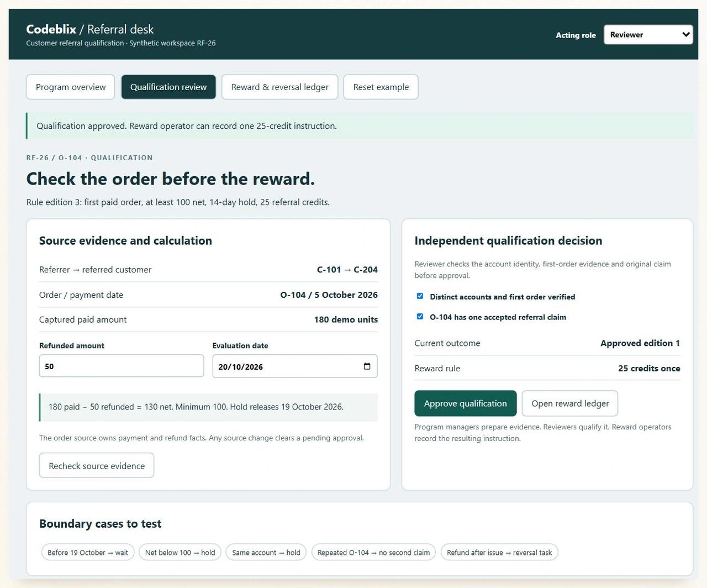Image resolution: width=707 pixels, height=588 pixels.
Task: Open Reward & reversal ledger tab
Action: point(280,87)
